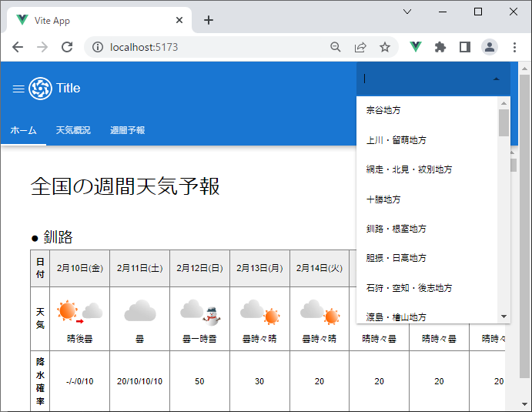Click cloudy-sunny weather icon for 2月13日
Image resolution: width=532 pixels, height=412 pixels.
tap(260, 312)
